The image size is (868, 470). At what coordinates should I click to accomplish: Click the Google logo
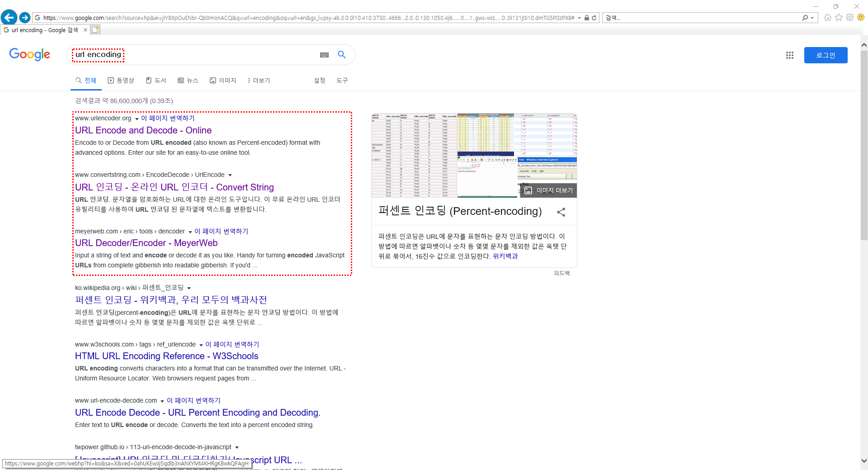pos(30,54)
